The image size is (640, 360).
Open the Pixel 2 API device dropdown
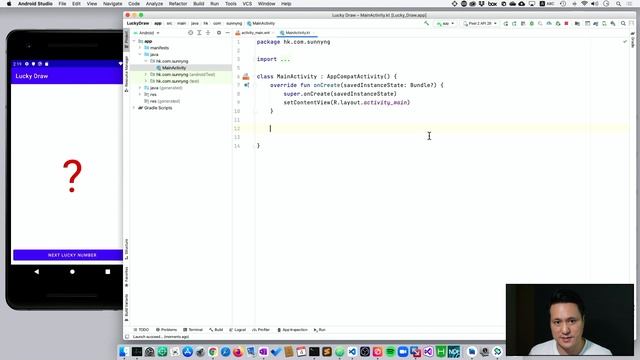tap(480, 24)
